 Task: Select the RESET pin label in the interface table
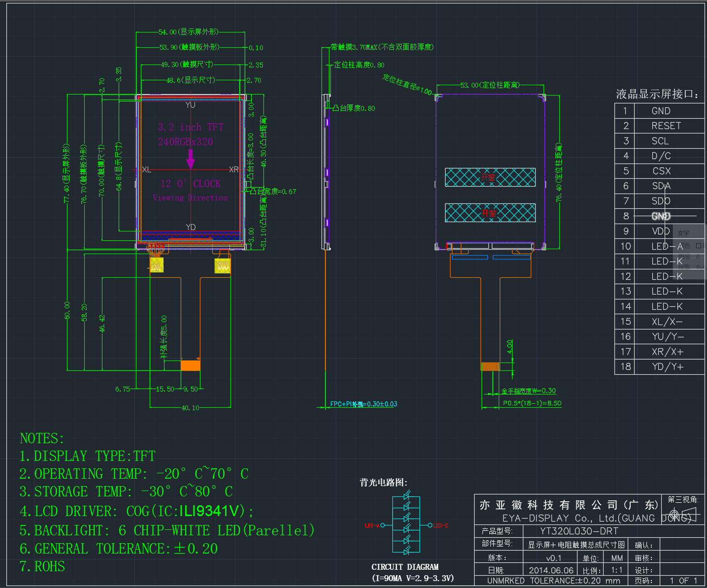[666, 126]
